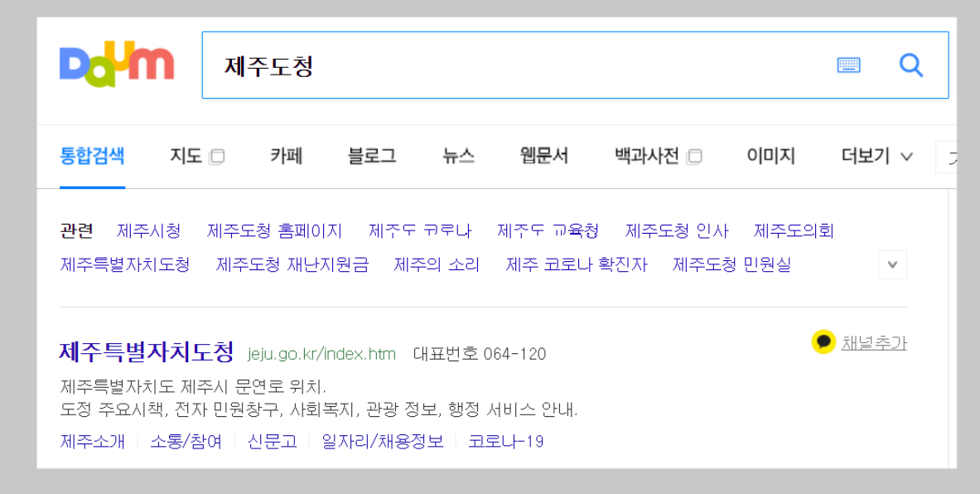Expand the 더보기 dropdown
Image resolution: width=980 pixels, height=494 pixels.
coord(876,156)
